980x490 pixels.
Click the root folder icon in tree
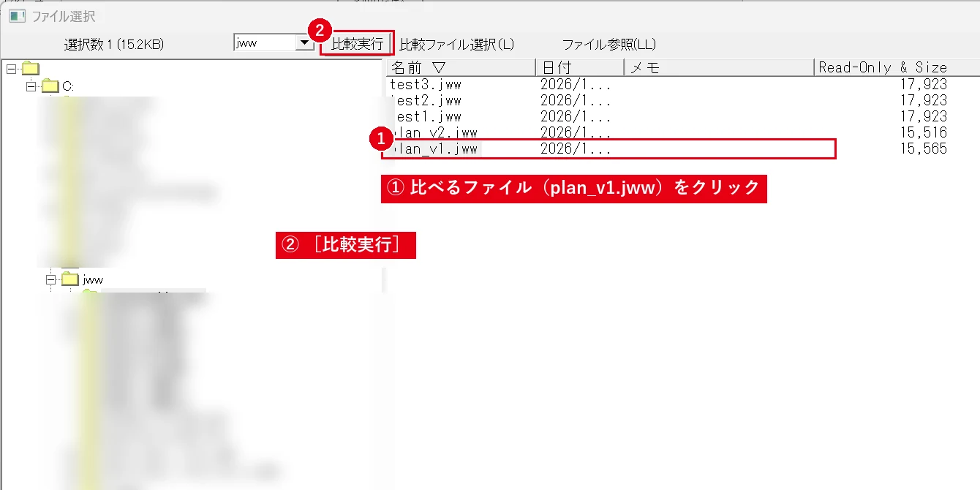30,69
